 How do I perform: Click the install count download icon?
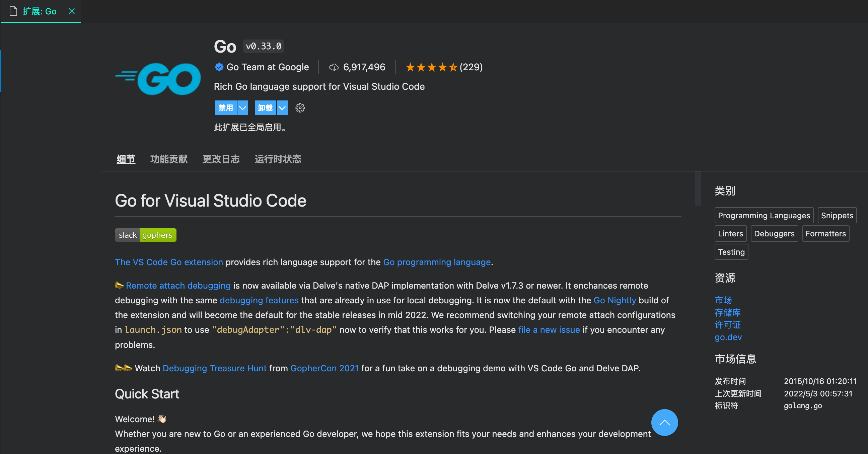334,67
